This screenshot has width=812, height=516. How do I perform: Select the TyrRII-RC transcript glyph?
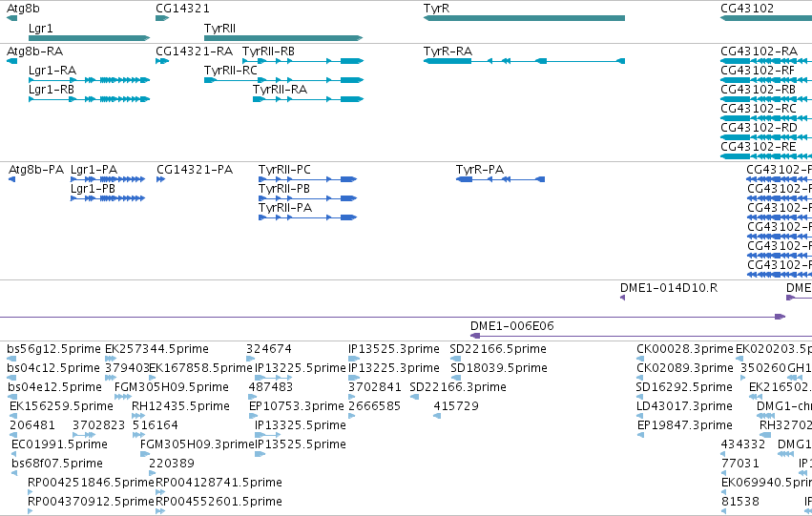click(x=283, y=80)
